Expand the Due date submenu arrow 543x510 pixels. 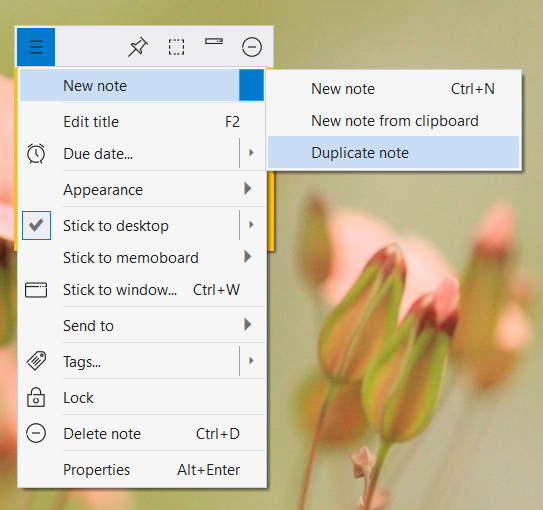(x=252, y=153)
